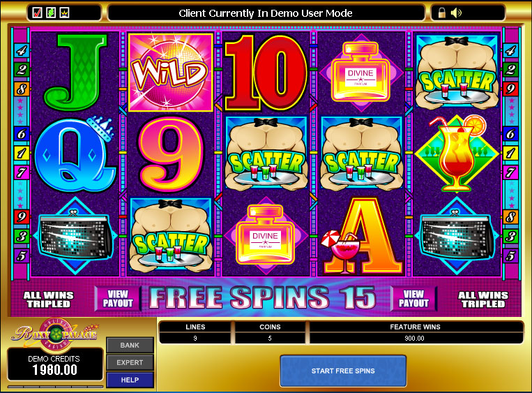Viewport: 532px width, 393px height.
Task: Open the Bank menu
Action: (130, 345)
